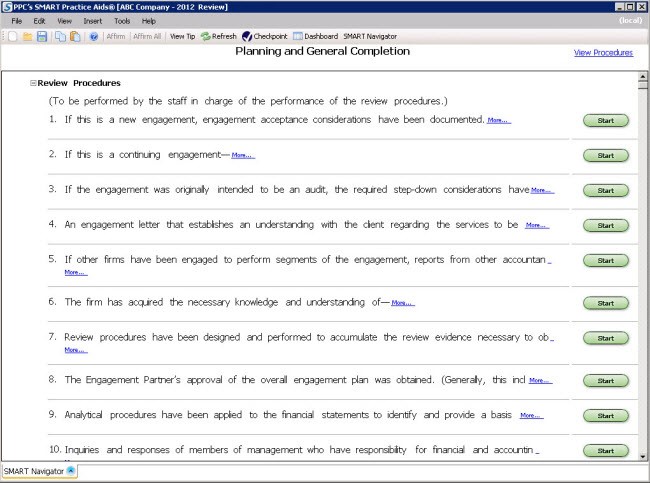This screenshot has height=483, width=650.
Task: Click the Save disk icon
Action: [42, 36]
